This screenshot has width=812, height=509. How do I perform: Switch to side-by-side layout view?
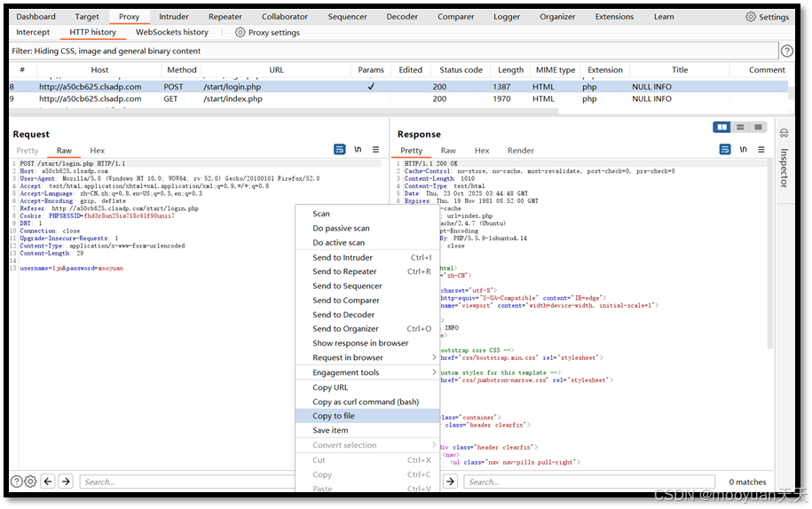coord(721,127)
